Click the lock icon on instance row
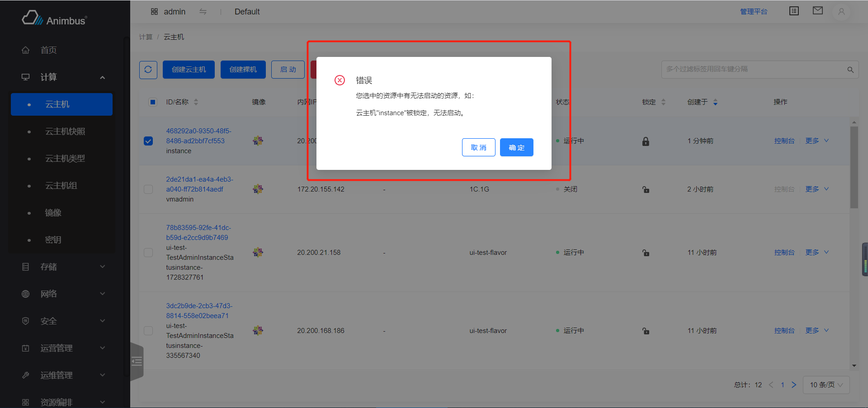Image resolution: width=868 pixels, height=408 pixels. pos(645,141)
